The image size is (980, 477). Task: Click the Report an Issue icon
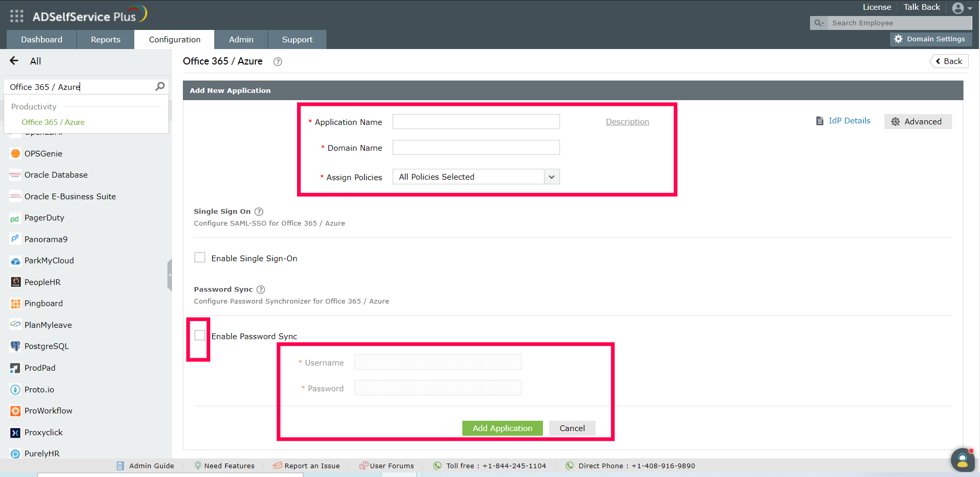pos(277,466)
